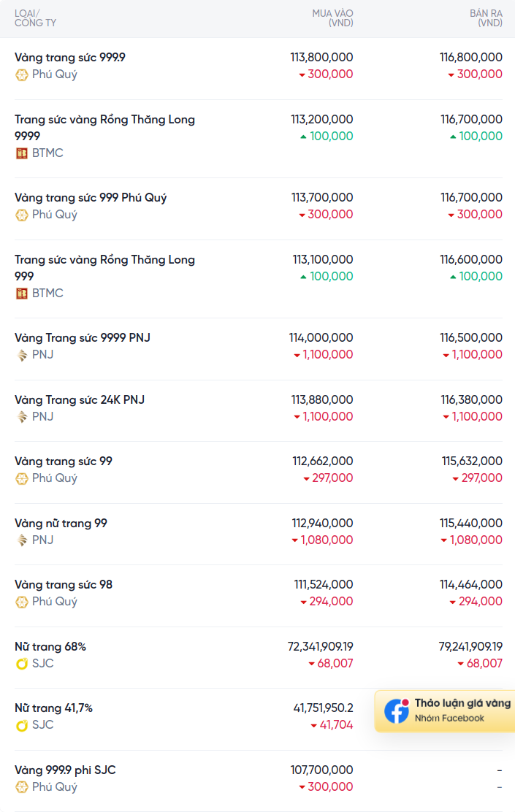Click PNJ logo under Vàng Trang sức 24K PNJ
Viewport: 515px width, 812px height.
(22, 417)
